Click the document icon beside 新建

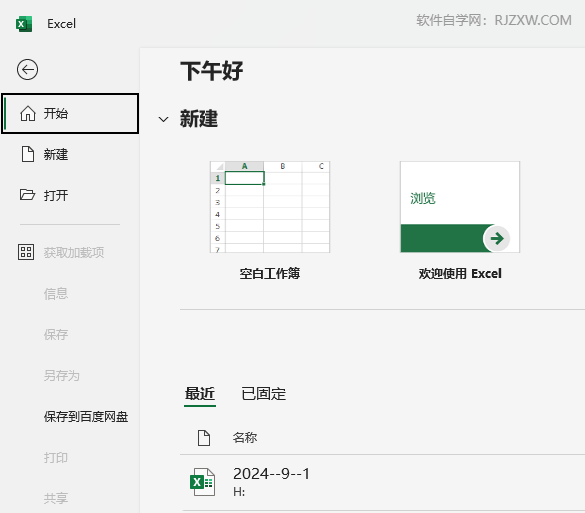tap(28, 154)
